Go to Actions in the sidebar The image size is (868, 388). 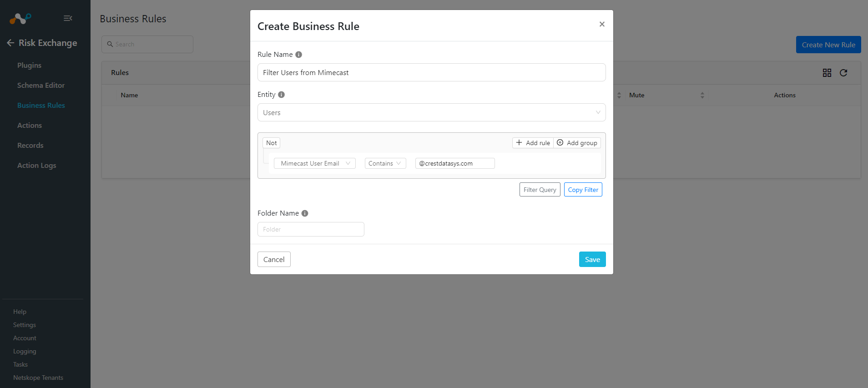pyautogui.click(x=30, y=126)
